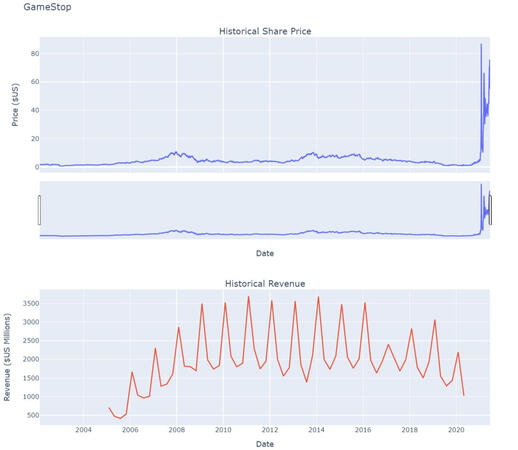The height and width of the screenshot is (450, 518).
Task: Click the Historical Share Price title
Action: tap(265, 31)
